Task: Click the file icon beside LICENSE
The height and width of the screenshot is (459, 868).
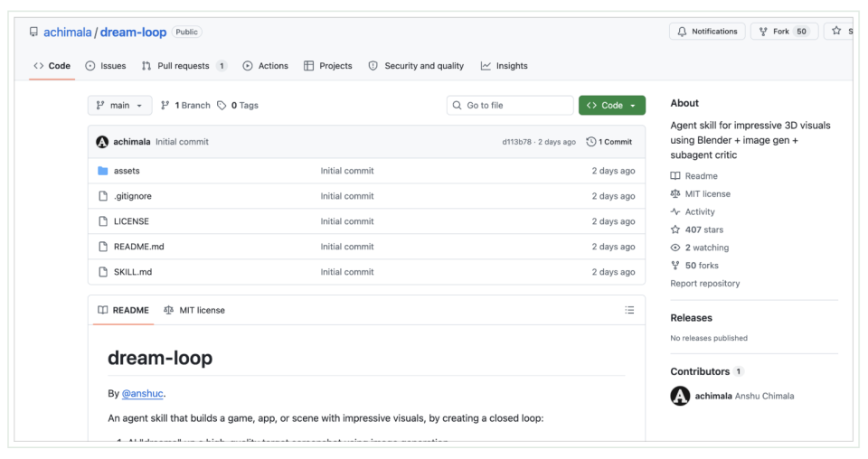Action: coord(102,221)
